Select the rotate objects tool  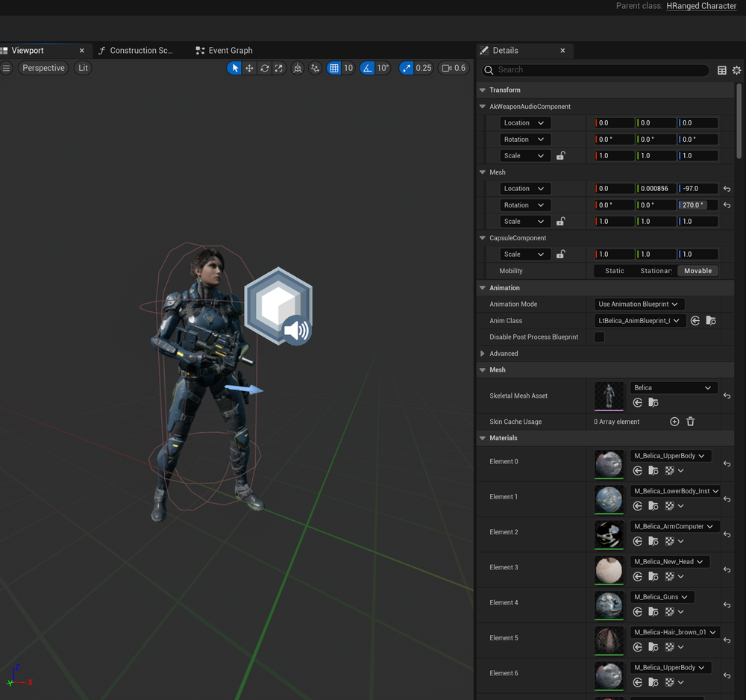click(x=264, y=68)
